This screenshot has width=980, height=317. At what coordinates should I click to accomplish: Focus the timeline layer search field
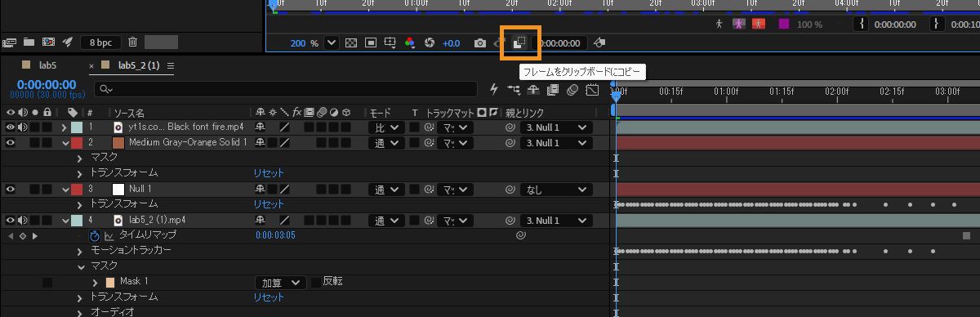click(286, 88)
